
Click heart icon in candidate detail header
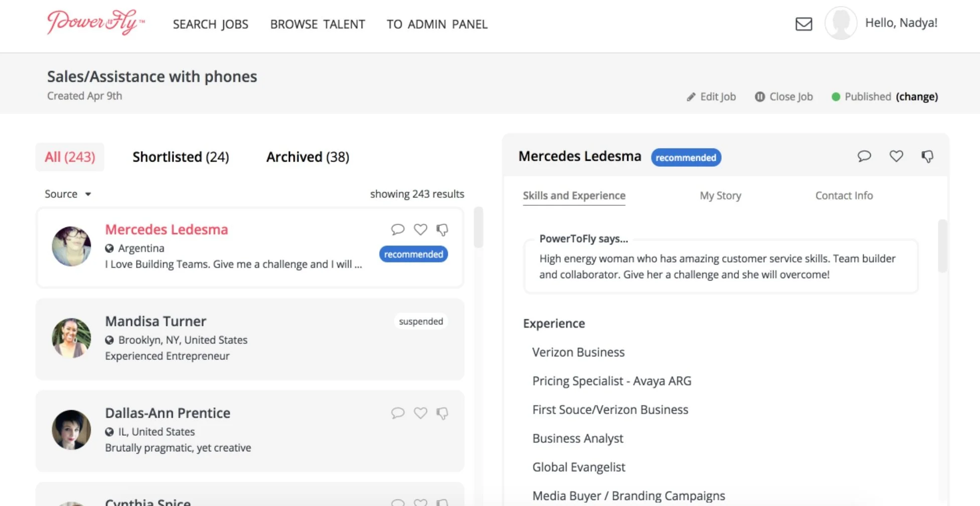[896, 156]
